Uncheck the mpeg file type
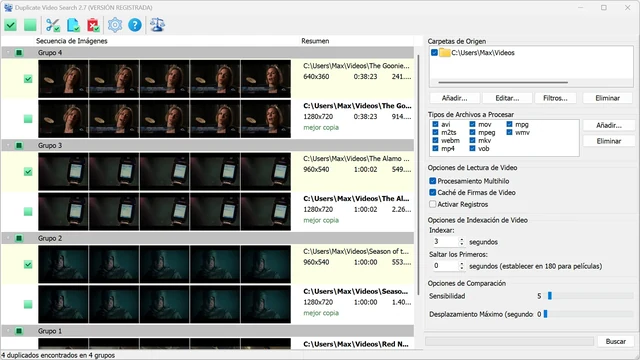 472,132
